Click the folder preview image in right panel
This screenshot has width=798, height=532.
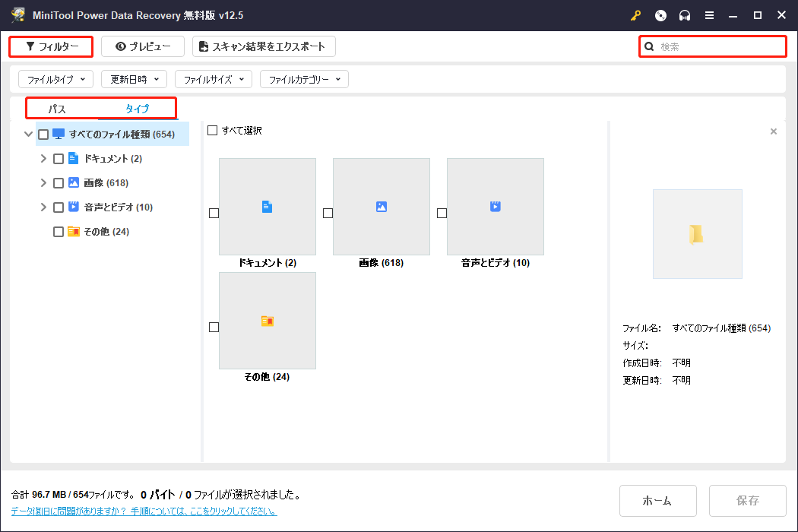click(x=697, y=233)
